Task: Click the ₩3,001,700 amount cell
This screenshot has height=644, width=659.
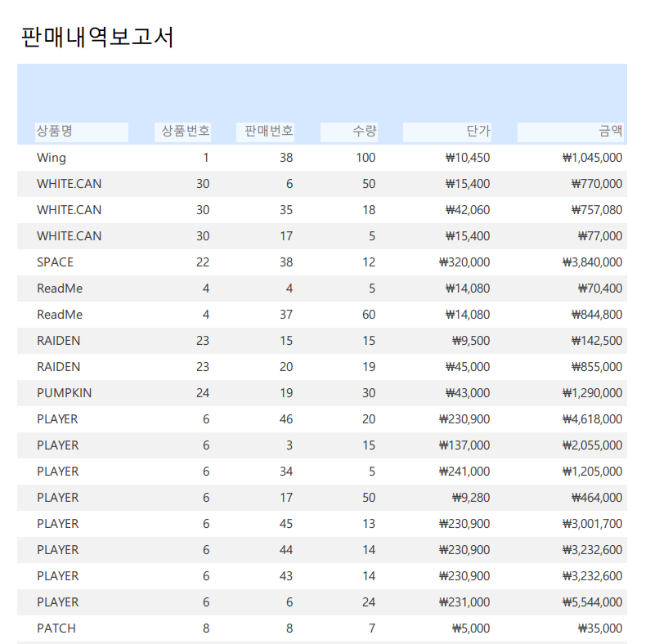Action: (592, 524)
